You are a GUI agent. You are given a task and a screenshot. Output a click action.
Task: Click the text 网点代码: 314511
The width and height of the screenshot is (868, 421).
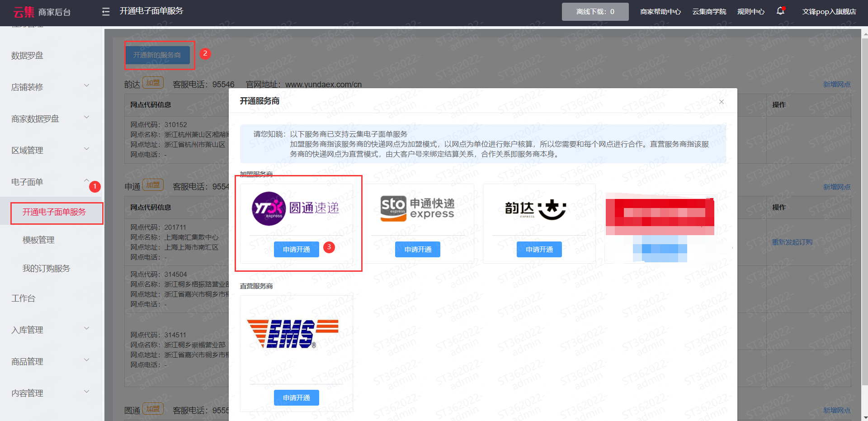158,335
